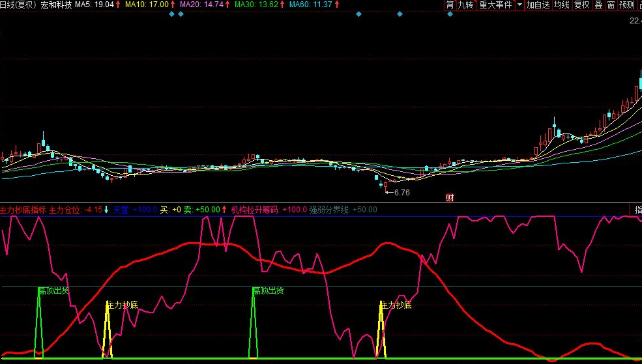Click the 机构拉升筹码: +100.0 readout
This screenshot has height=364, width=642.
[x=269, y=210]
